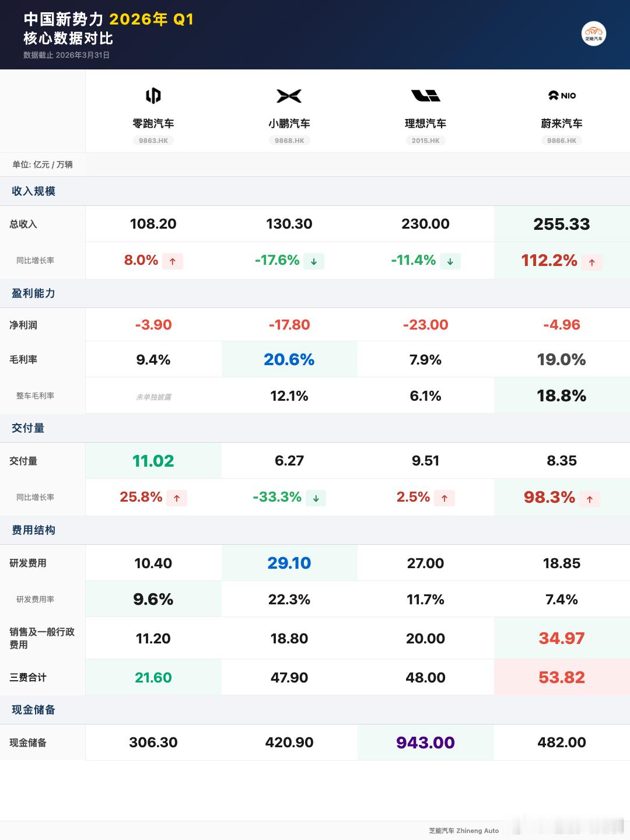This screenshot has height=840, width=630.
Task: Select the 蔚来汽车 column name
Action: tap(562, 124)
